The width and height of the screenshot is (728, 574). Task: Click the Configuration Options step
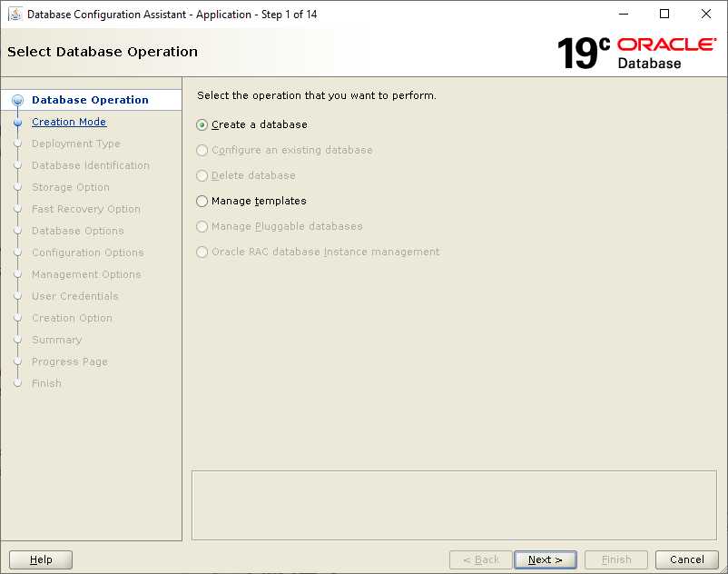(88, 252)
